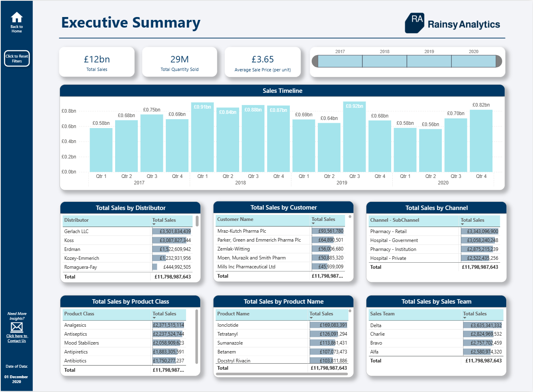The height and width of the screenshot is (392, 533).
Task: Select the Mood Stabilizers product class row
Action: [124, 343]
